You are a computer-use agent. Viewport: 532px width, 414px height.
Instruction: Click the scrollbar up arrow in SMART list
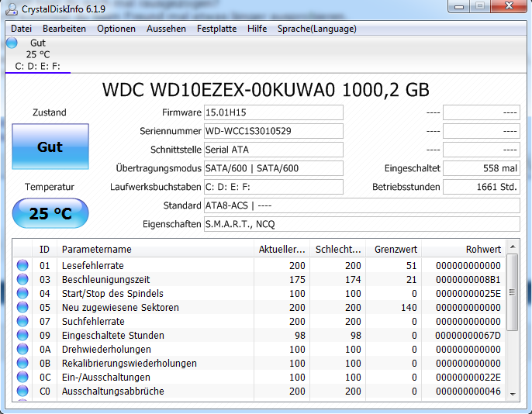pos(513,247)
